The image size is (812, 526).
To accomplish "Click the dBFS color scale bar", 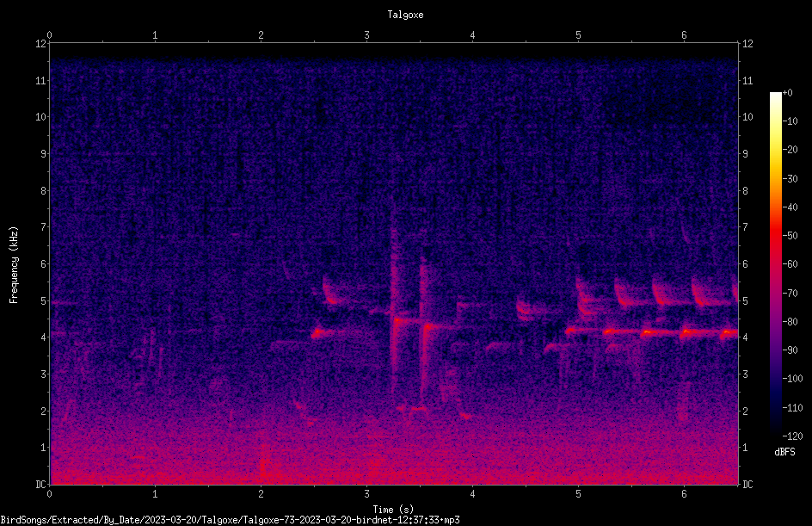I will [x=775, y=263].
